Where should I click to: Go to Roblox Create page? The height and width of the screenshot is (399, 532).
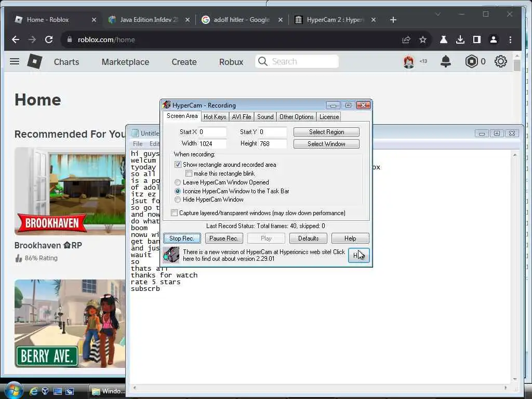[184, 62]
